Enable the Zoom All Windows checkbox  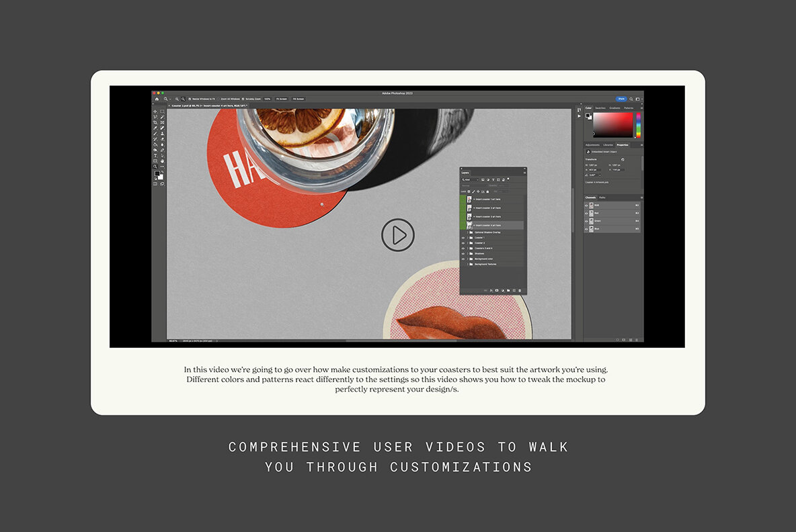[218, 99]
